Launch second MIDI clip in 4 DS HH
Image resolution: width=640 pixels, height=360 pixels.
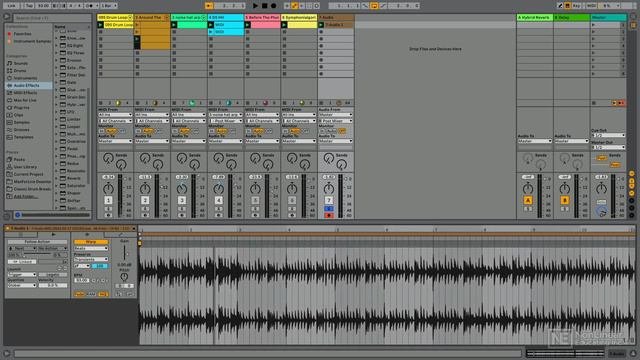[211, 32]
